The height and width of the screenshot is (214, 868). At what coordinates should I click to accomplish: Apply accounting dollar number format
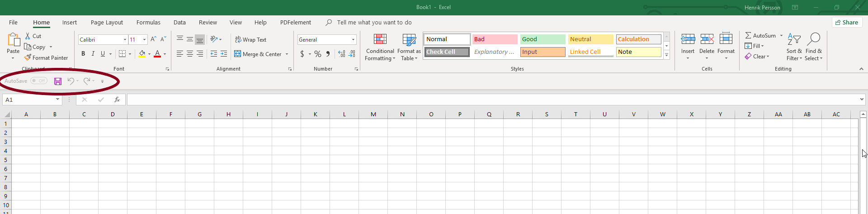(x=302, y=54)
